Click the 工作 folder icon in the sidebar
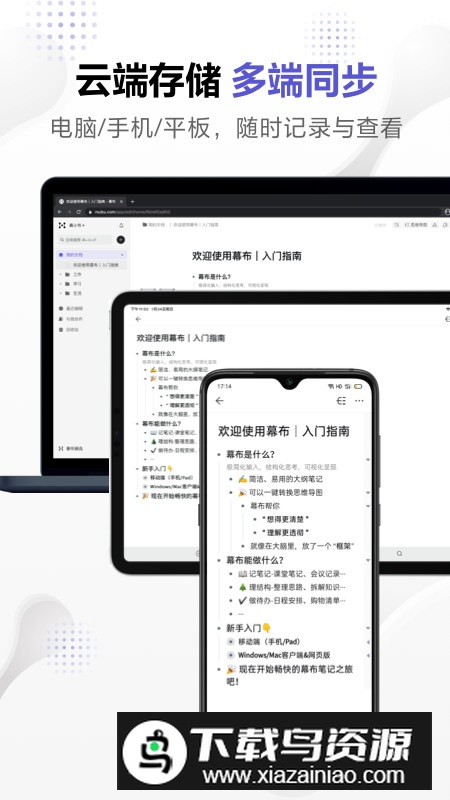This screenshot has width=450, height=800. pyautogui.click(x=67, y=274)
